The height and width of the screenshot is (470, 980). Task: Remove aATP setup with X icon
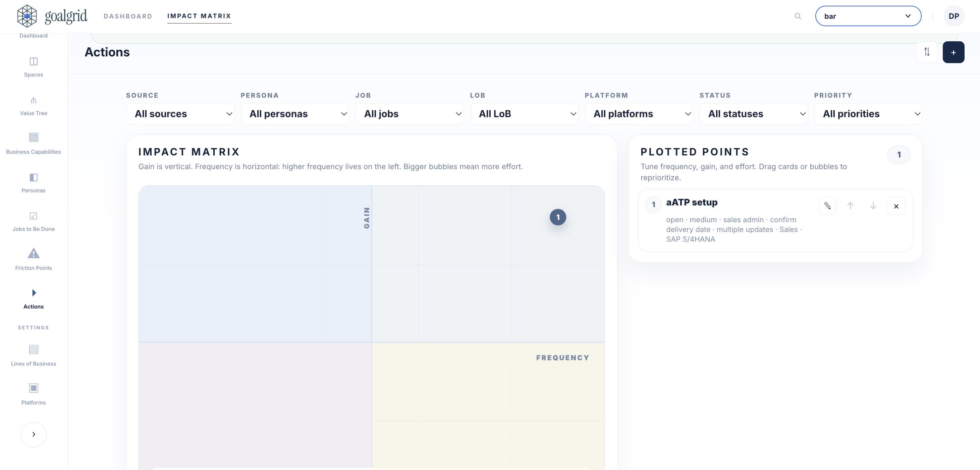tap(896, 206)
